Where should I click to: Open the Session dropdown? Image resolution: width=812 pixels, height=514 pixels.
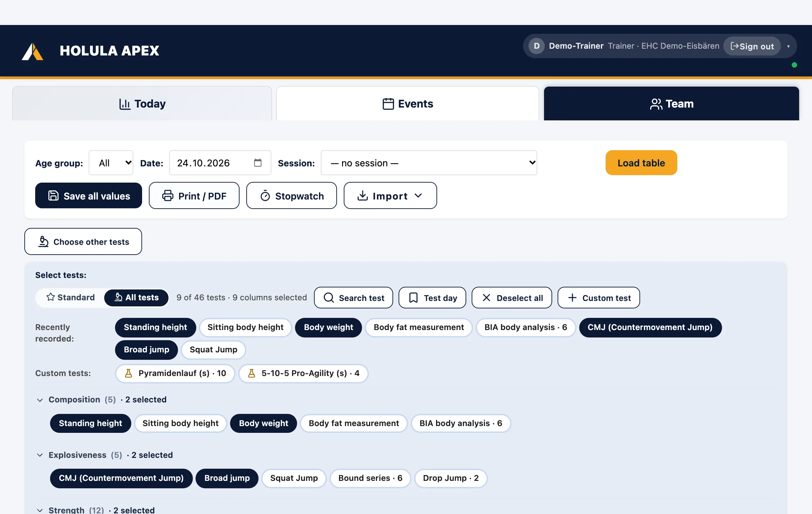429,163
